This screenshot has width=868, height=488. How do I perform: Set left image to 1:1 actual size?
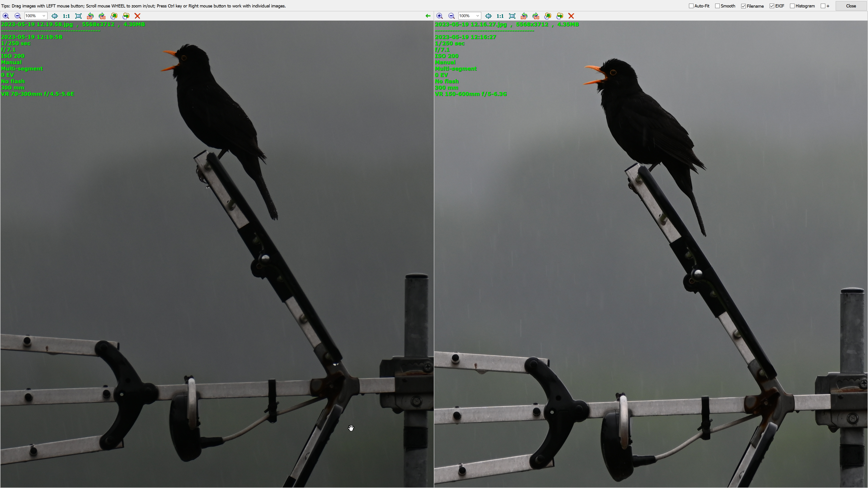coord(66,16)
